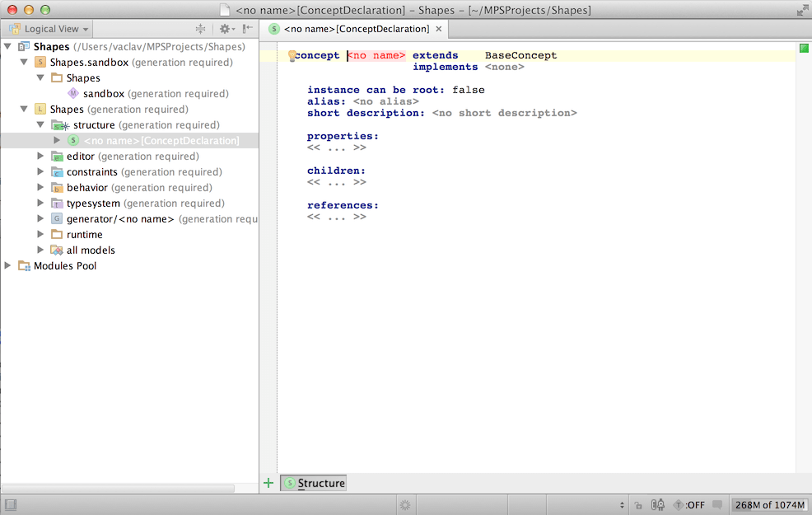
Task: Hide the project panel with the hide icon
Action: 247,29
